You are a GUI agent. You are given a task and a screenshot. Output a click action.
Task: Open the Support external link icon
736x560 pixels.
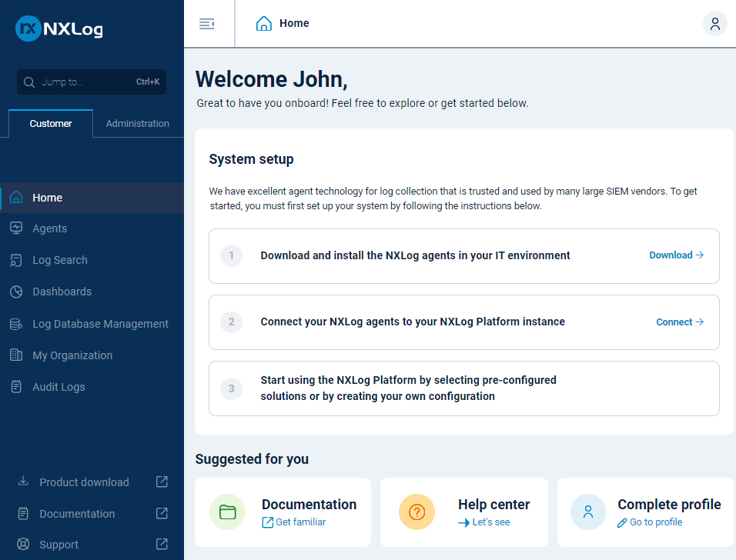(x=162, y=544)
